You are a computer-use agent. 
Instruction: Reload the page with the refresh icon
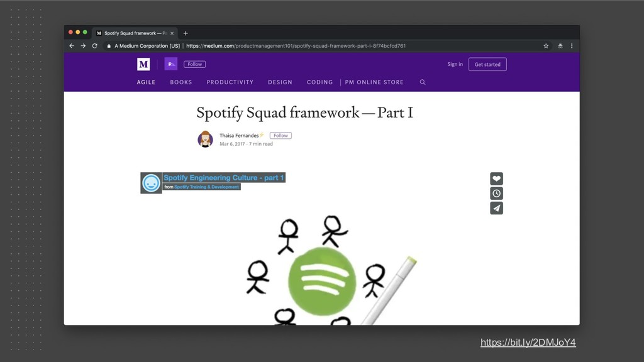[x=94, y=46]
